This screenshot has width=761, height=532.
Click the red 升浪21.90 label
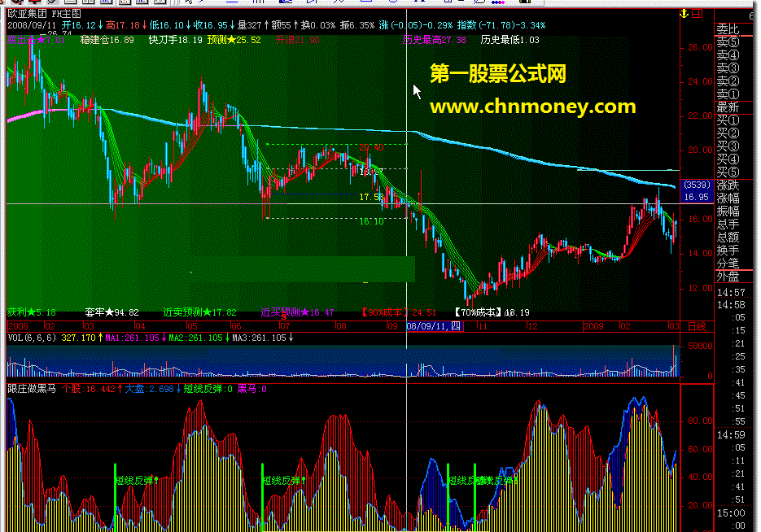298,40
